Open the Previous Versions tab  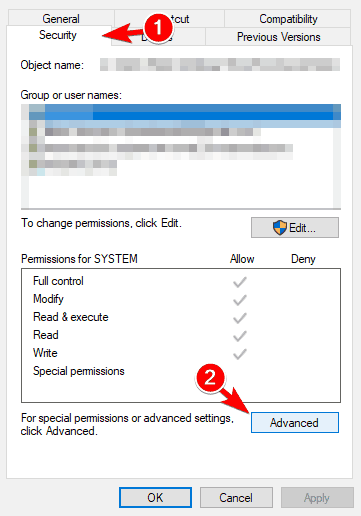click(x=278, y=37)
